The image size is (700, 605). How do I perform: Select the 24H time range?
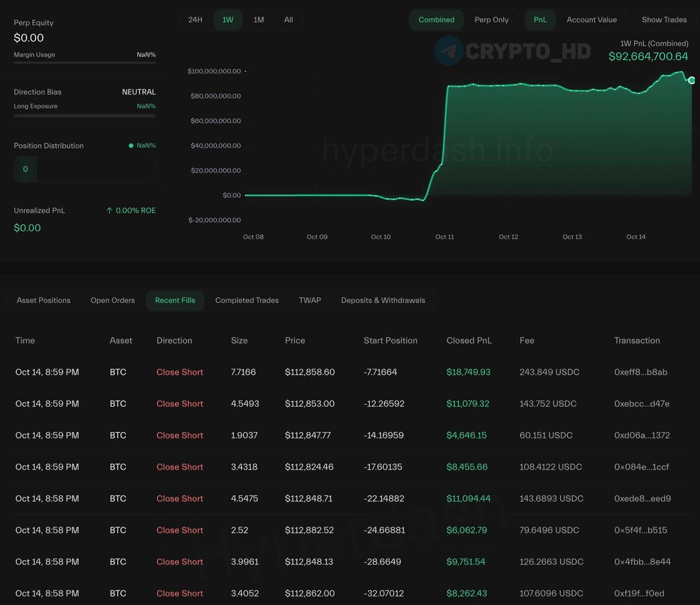[195, 20]
